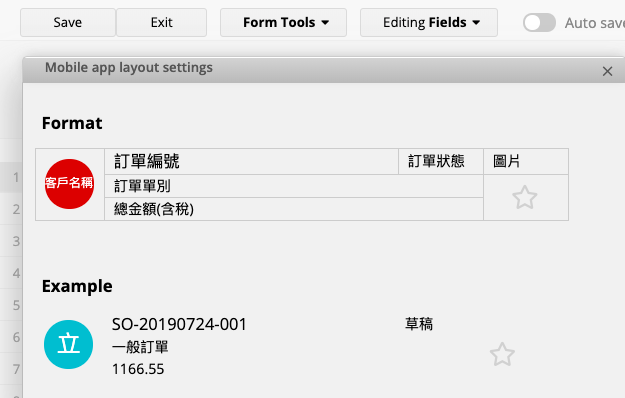
Task: Select the 總金額(含稅) field row
Action: [294, 209]
